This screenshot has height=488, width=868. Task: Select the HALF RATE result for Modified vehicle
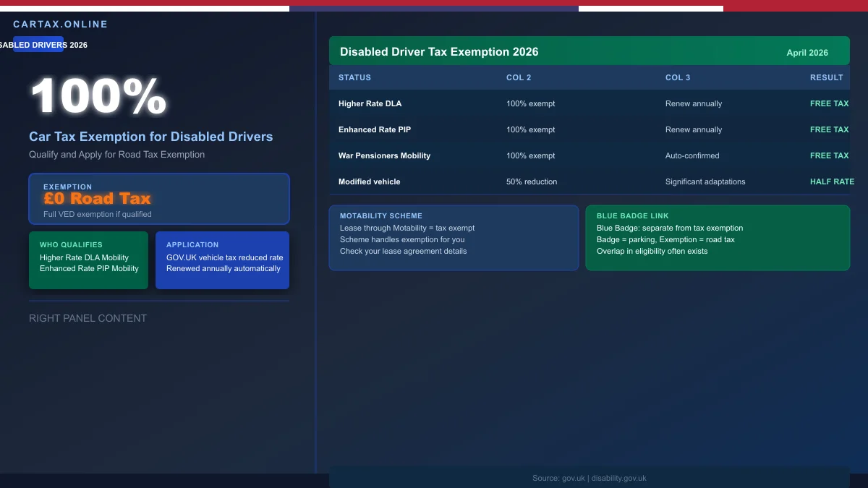pos(832,181)
